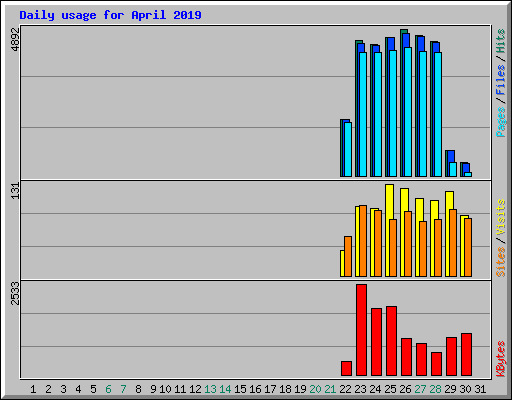This screenshot has width=512, height=400.
Task: Click the orange Sites bar for day 25
Action: tap(393, 248)
